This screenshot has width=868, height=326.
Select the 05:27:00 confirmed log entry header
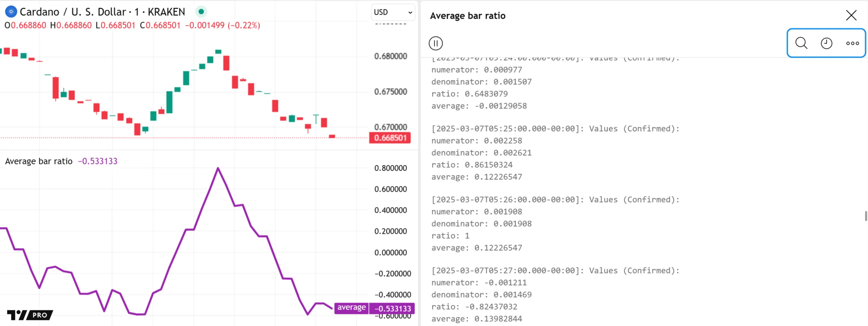(555, 270)
